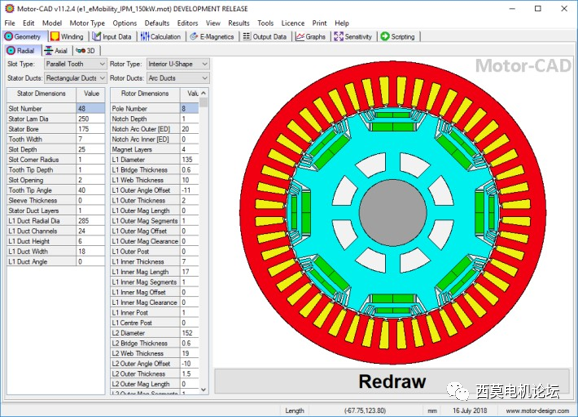578x417 pixels.
Task: Click the Slot Number value field
Action: point(91,108)
